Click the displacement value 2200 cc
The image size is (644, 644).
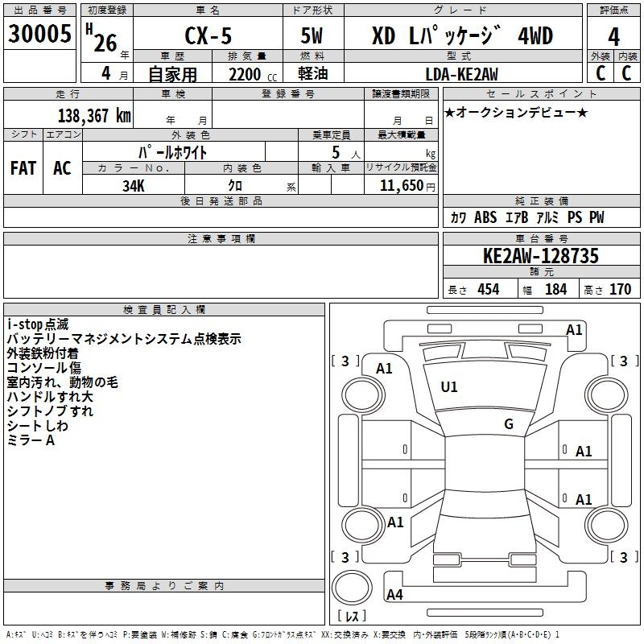coord(253,75)
